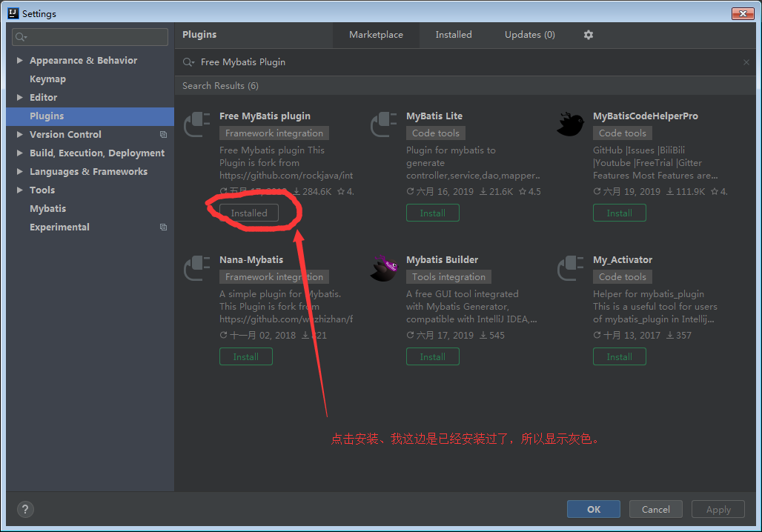Open the plugins gear settings icon
The image size is (762, 532).
588,35
